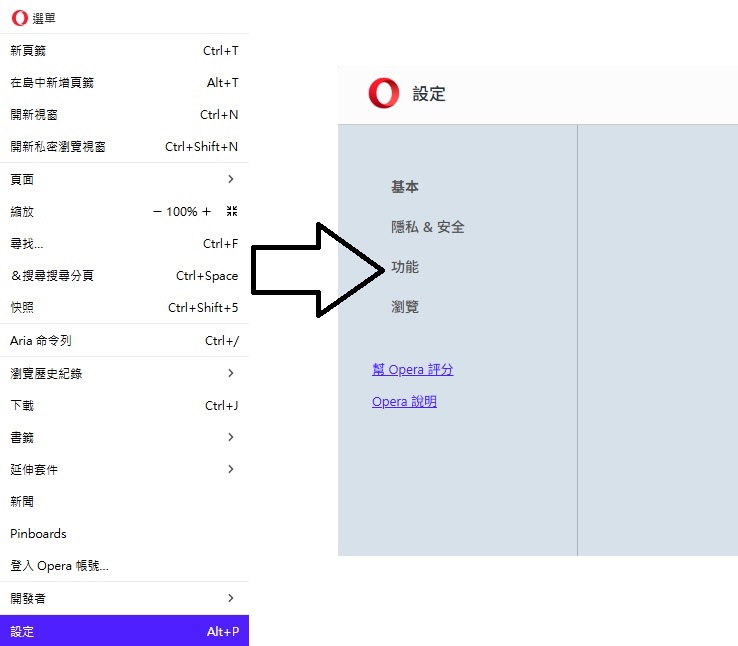Click 幫 Opera 評分 link
This screenshot has height=646, width=738.
pos(412,369)
